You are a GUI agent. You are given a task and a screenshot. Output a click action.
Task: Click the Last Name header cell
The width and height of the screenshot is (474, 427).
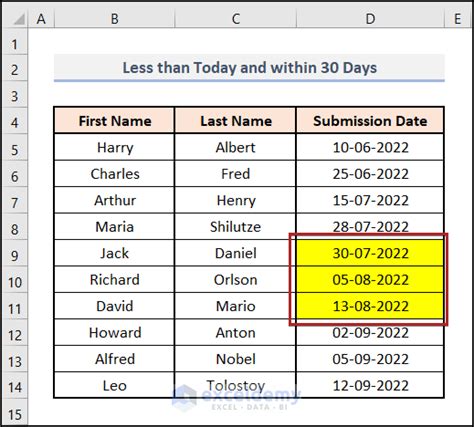point(235,121)
